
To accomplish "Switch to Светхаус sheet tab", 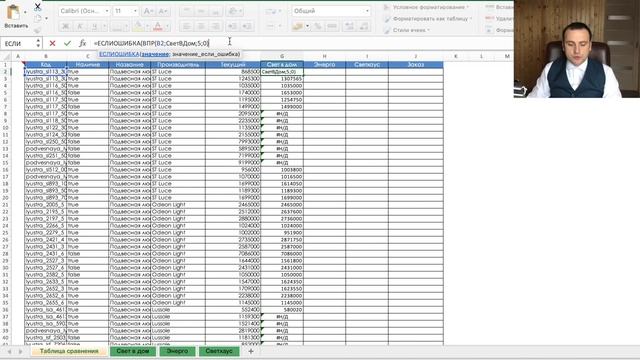I will [219, 351].
